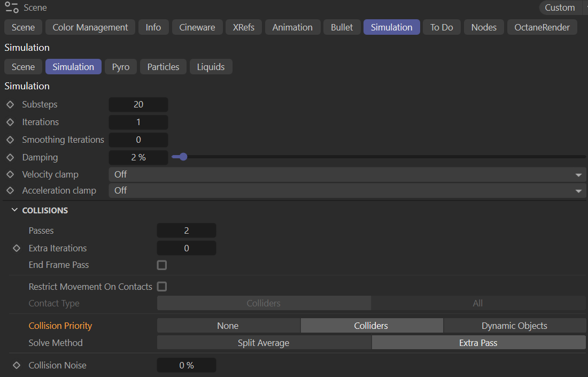Click Extra Iterations keyframe diamond

tap(17, 248)
